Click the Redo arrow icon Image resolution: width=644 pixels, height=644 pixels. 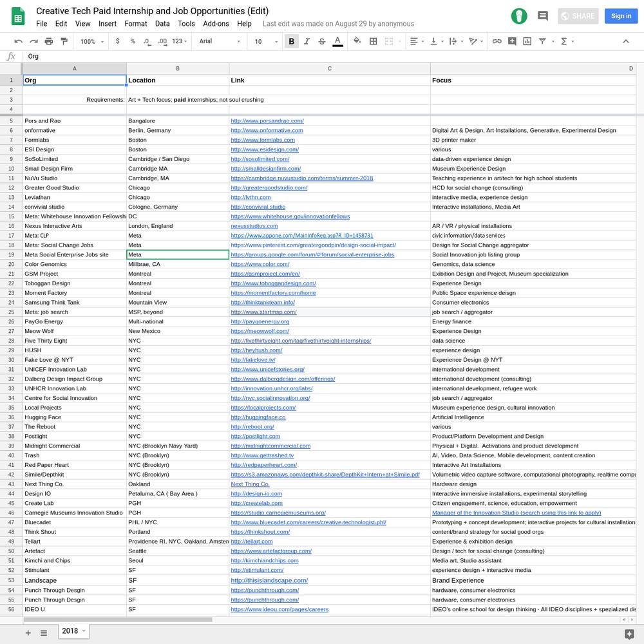(33, 41)
